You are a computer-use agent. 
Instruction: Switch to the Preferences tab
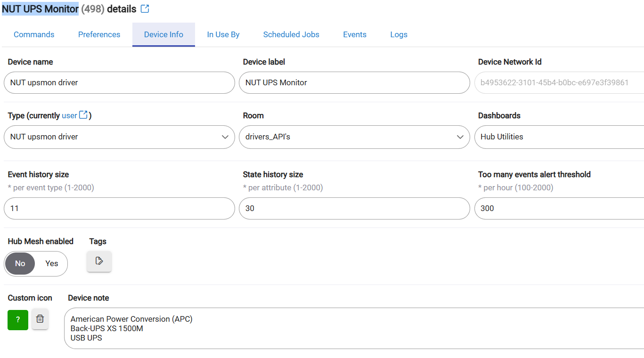(99, 34)
